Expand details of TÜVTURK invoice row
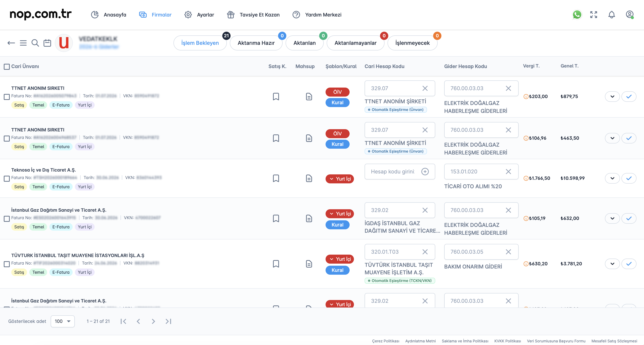Viewport: 644px width, 345px height. point(612,264)
